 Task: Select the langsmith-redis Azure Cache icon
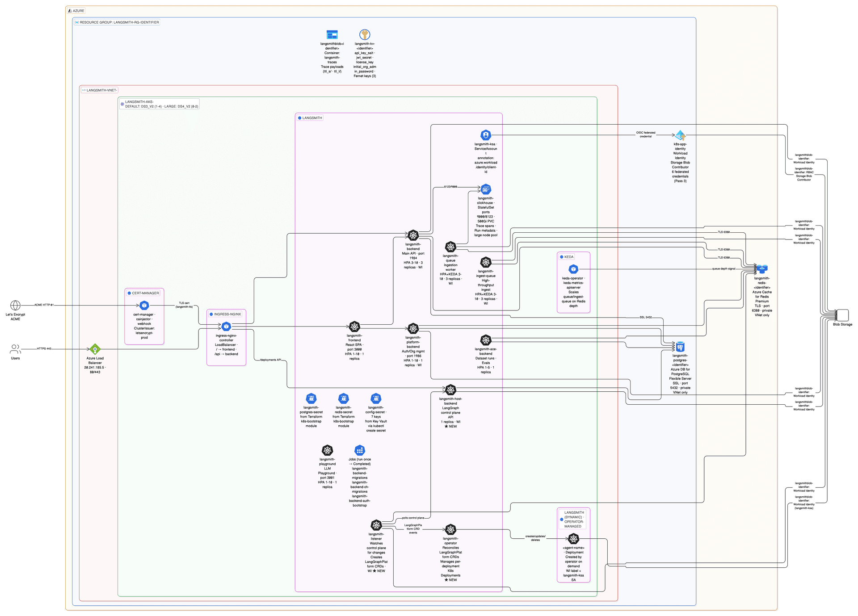(762, 269)
